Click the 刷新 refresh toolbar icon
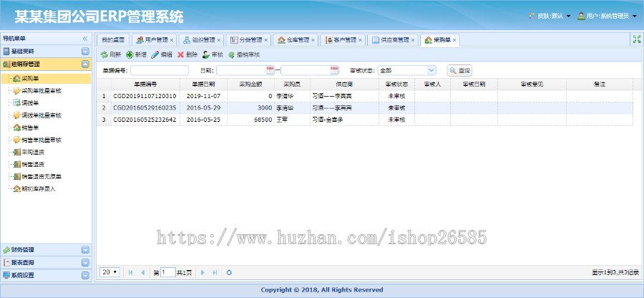 coord(104,54)
